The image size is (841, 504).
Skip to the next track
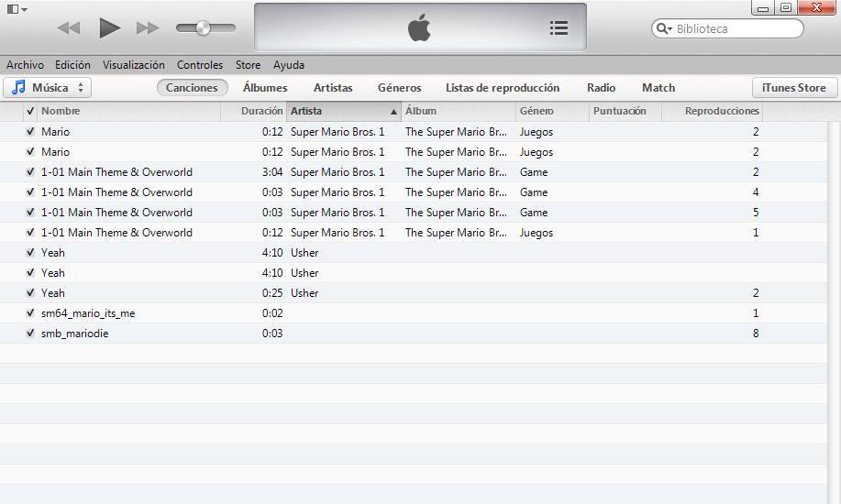click(x=148, y=27)
